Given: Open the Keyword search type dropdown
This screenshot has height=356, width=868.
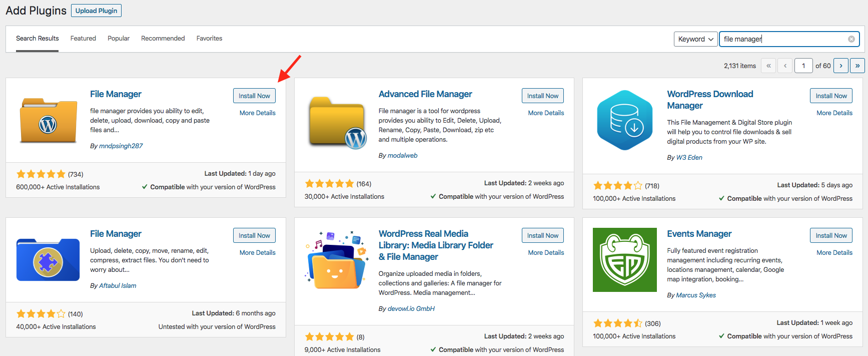Looking at the screenshot, I should (x=696, y=39).
